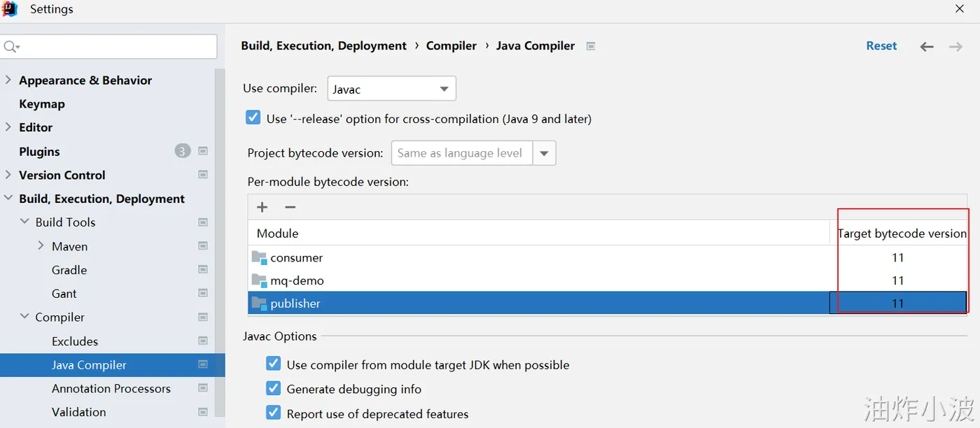
Task: Open the Keymap settings page
Action: (42, 104)
